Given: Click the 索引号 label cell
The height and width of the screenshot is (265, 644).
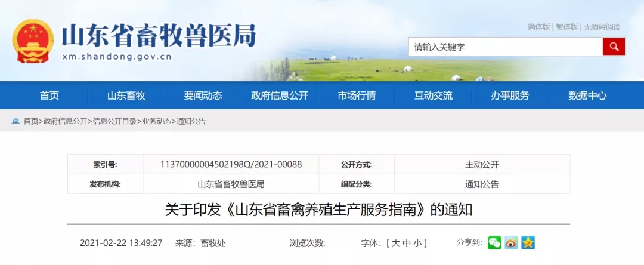Looking at the screenshot, I should [x=105, y=164].
